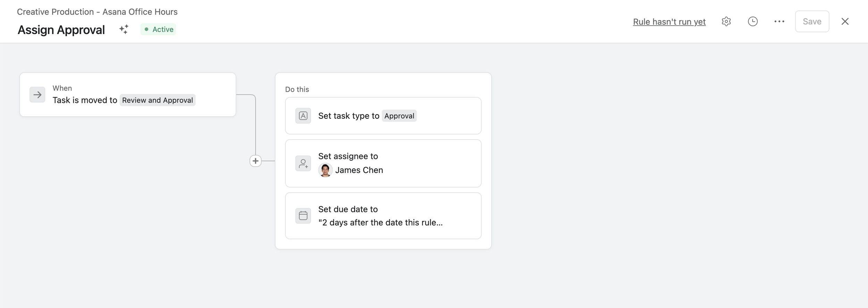Select the Review and Approval section chip
Screen dimensions: 868x308
tap(157, 100)
